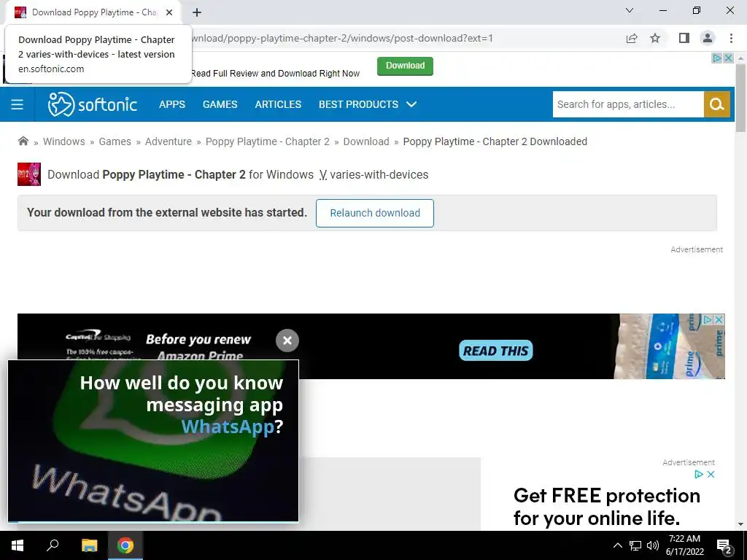Open the GAMES menu item
The image size is (747, 560).
(x=220, y=104)
